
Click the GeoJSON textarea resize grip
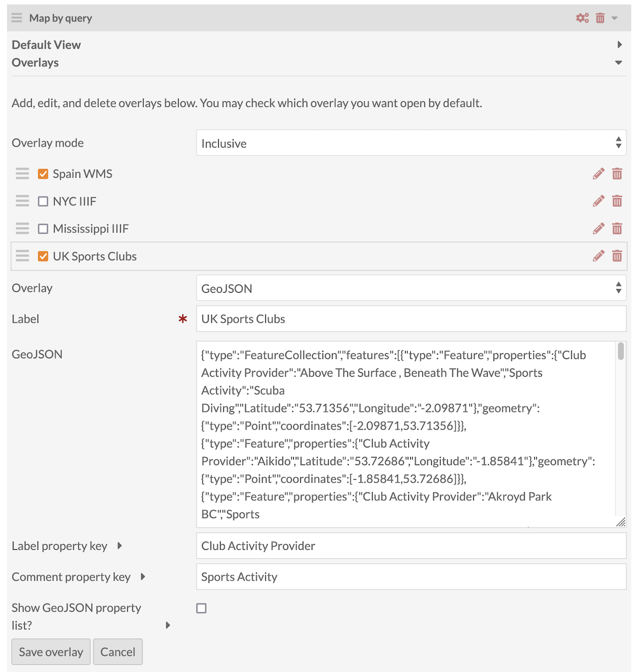click(x=621, y=522)
